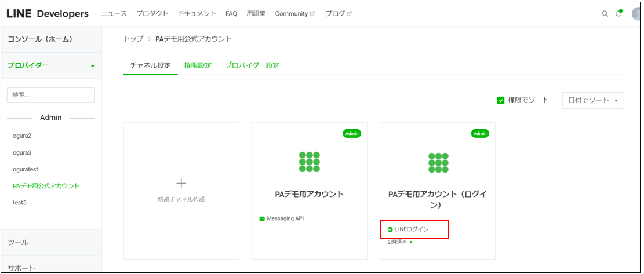Open the Community link in header

pyautogui.click(x=292, y=13)
